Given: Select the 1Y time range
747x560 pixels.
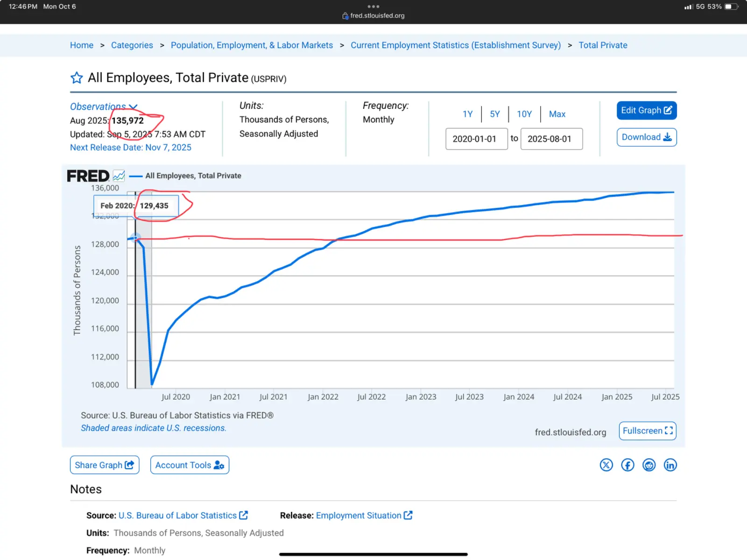Looking at the screenshot, I should [467, 114].
